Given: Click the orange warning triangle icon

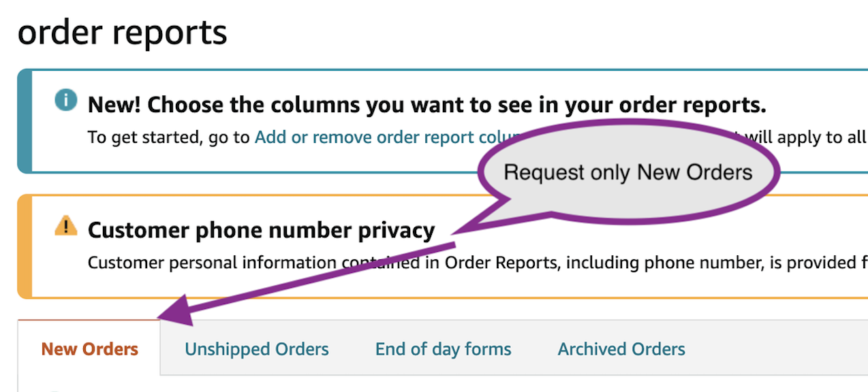Looking at the screenshot, I should (x=65, y=227).
